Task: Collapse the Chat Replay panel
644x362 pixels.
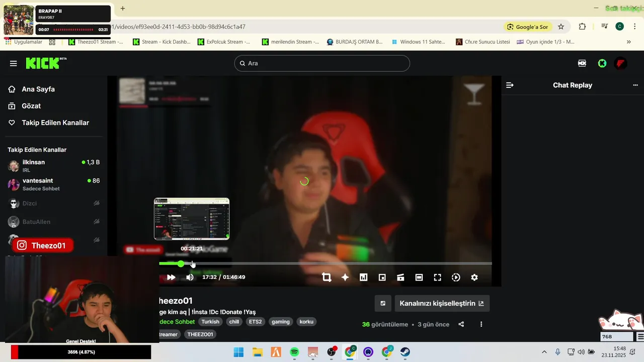Action: point(510,85)
